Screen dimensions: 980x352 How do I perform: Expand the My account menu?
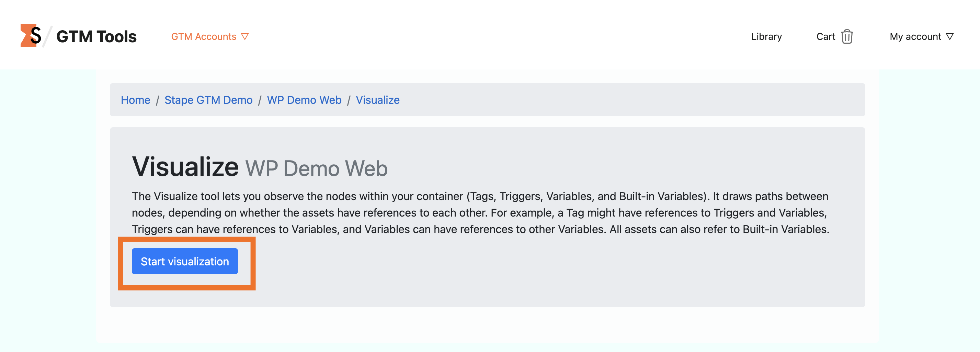tap(921, 36)
